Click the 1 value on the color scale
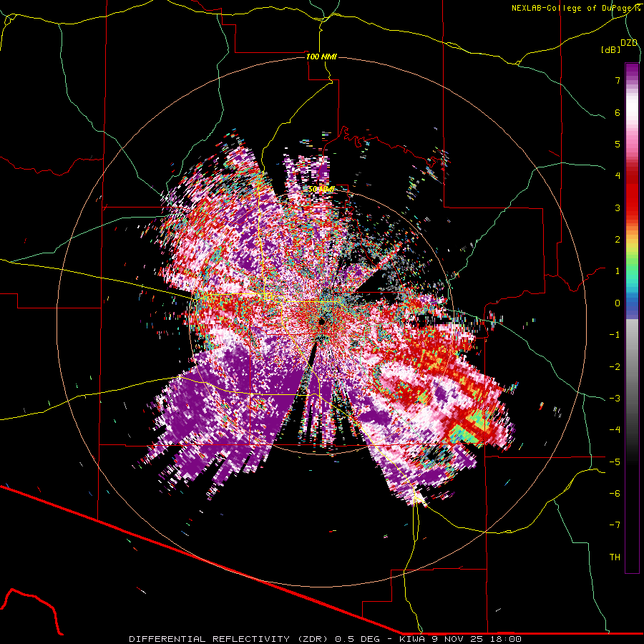Screen dimensions: 644x644 click(618, 271)
